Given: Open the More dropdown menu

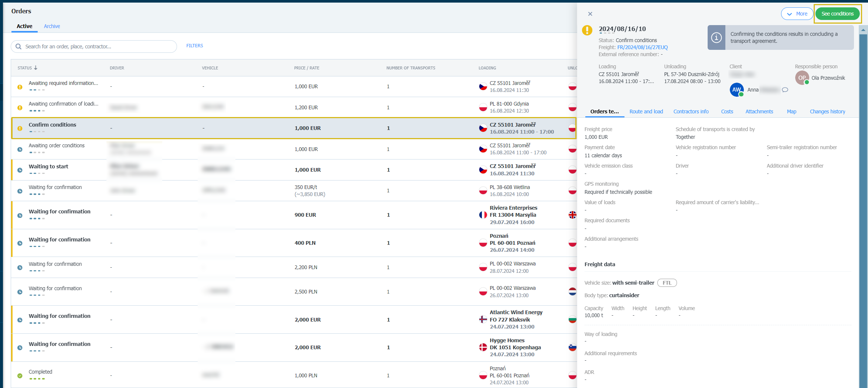Looking at the screenshot, I should point(797,14).
